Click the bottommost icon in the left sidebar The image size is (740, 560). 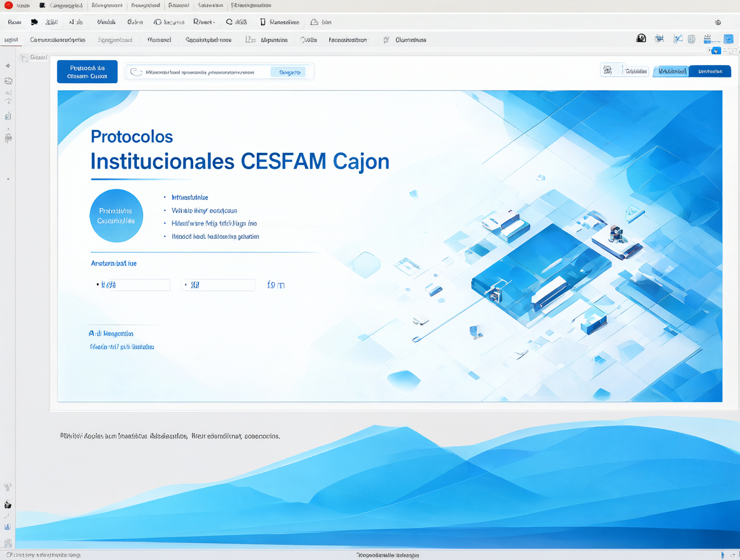(7, 543)
